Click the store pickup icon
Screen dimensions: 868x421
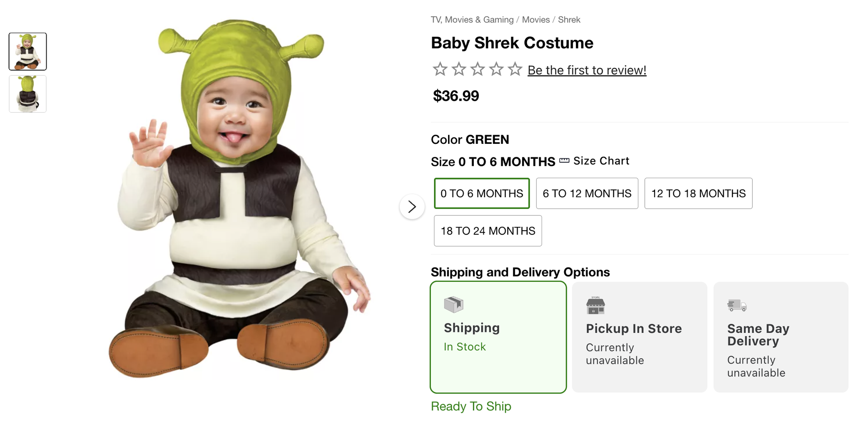point(595,305)
